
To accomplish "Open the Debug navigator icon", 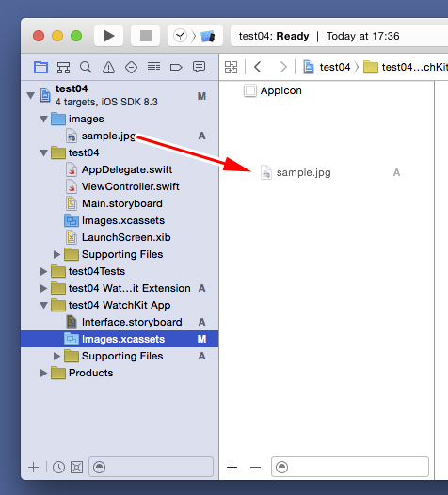I will point(153,67).
